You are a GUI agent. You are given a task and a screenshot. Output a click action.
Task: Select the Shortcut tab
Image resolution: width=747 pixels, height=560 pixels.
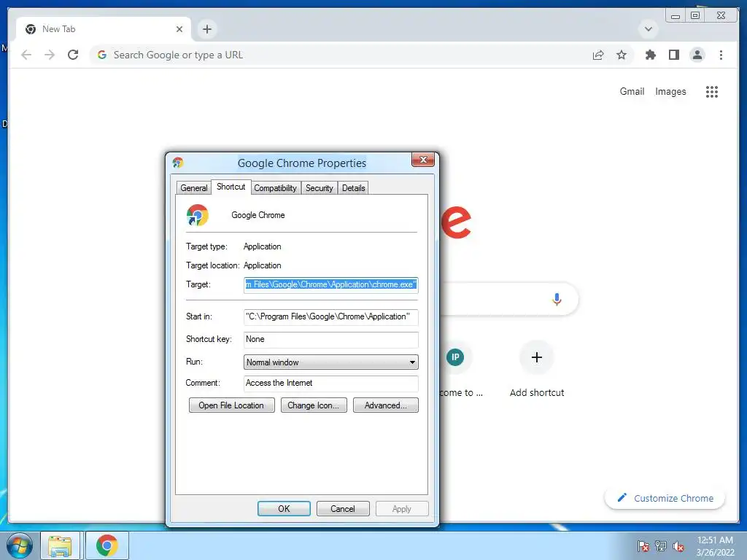231,187
